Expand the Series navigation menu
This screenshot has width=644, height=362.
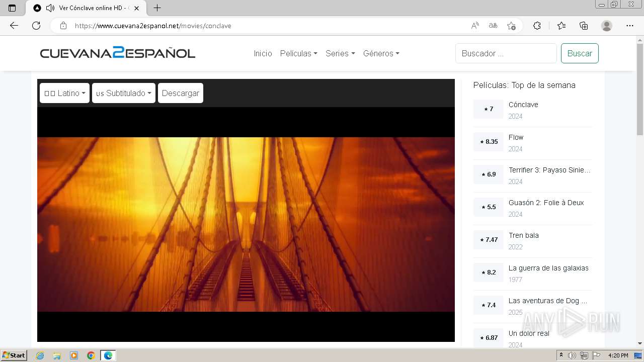[x=340, y=53]
